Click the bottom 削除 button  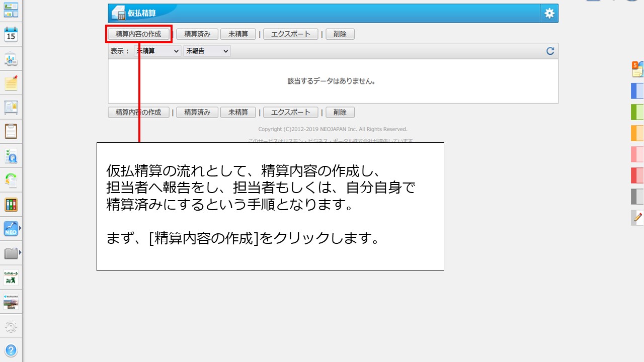[340, 112]
